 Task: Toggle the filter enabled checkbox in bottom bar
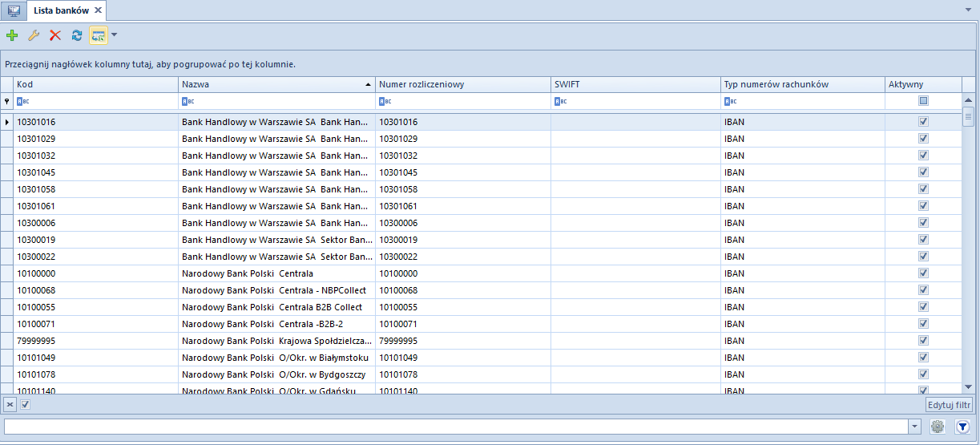click(25, 404)
